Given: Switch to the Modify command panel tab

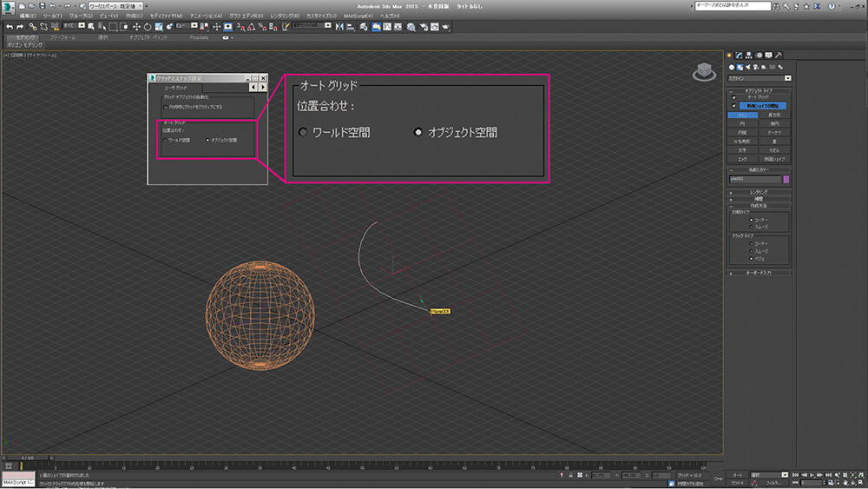Looking at the screenshot, I should [739, 56].
